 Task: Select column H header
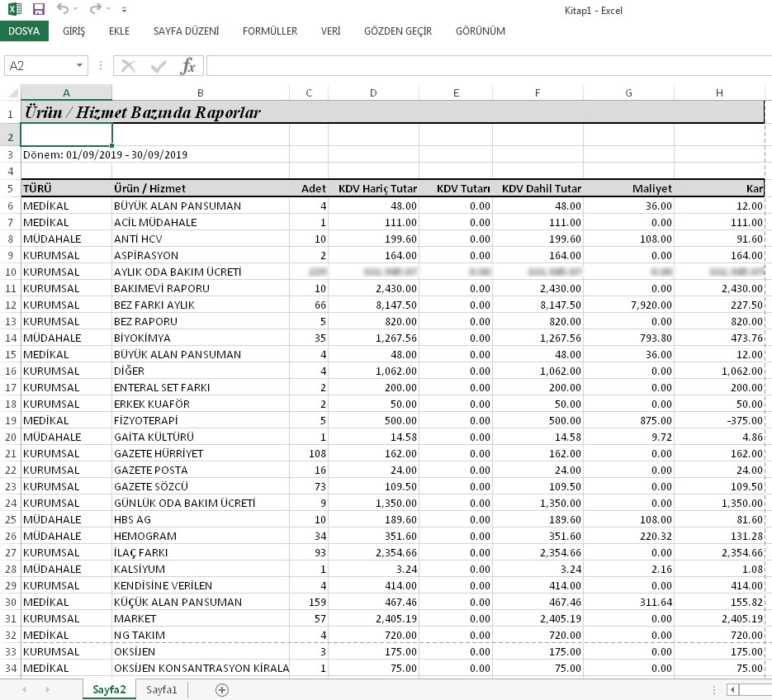[719, 92]
